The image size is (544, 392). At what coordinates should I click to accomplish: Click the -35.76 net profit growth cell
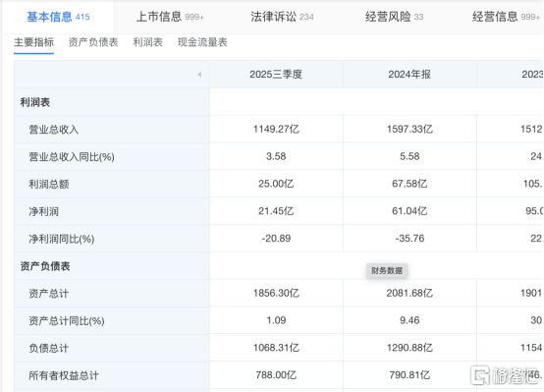pyautogui.click(x=409, y=238)
